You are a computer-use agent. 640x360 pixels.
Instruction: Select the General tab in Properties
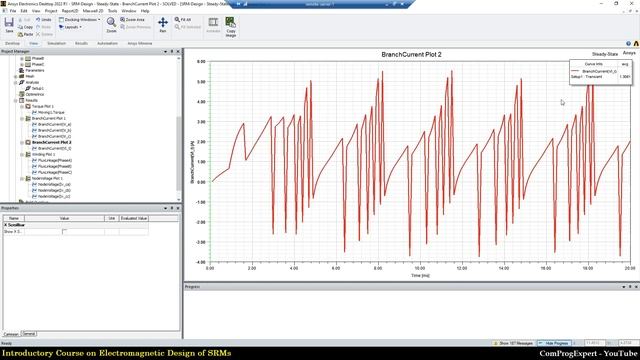[29, 334]
